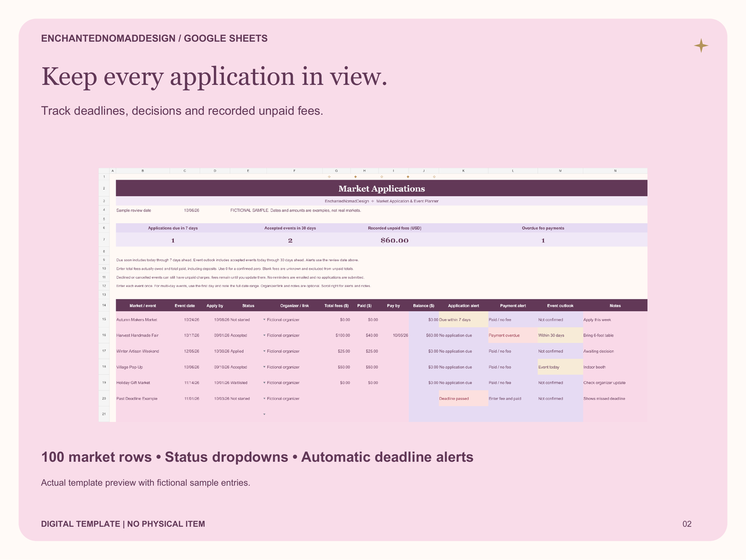Click the Apply by column heading
746x560 pixels.
214,306
